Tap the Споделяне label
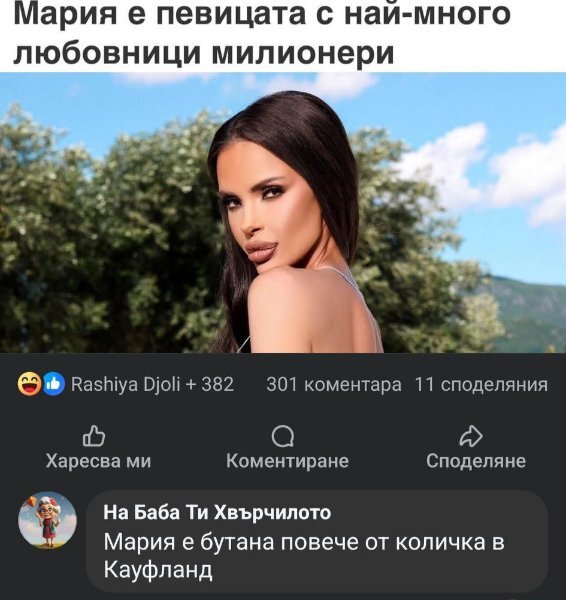This screenshot has height=600, width=566. pos(476,461)
